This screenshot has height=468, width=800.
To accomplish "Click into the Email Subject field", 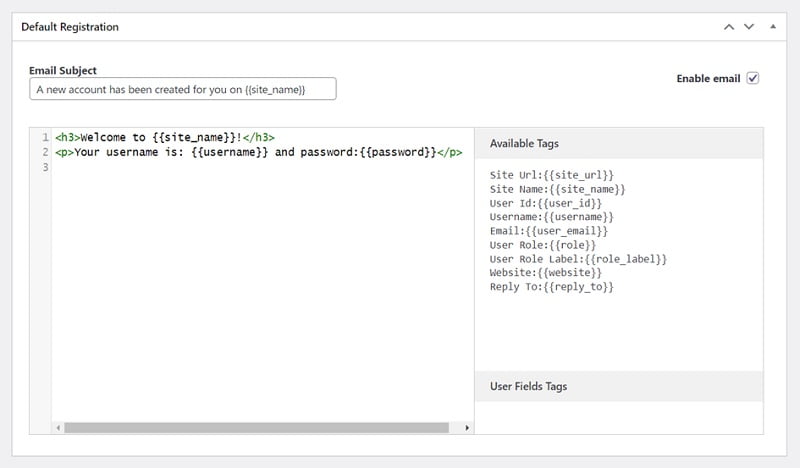I will (183, 90).
